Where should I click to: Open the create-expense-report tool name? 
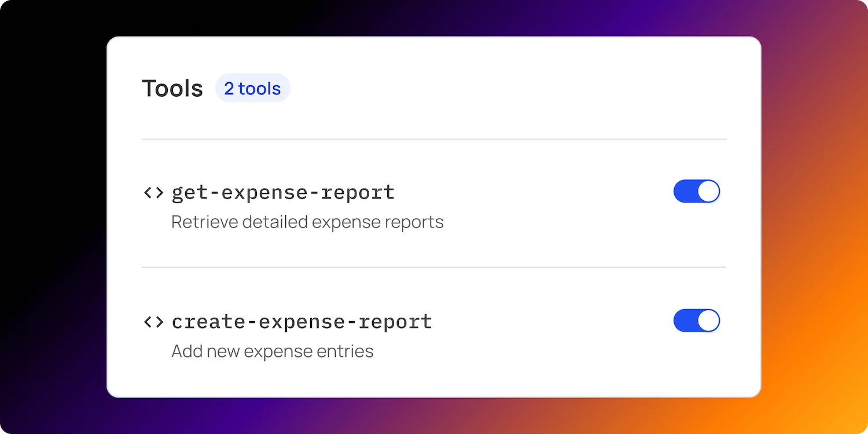click(x=301, y=322)
